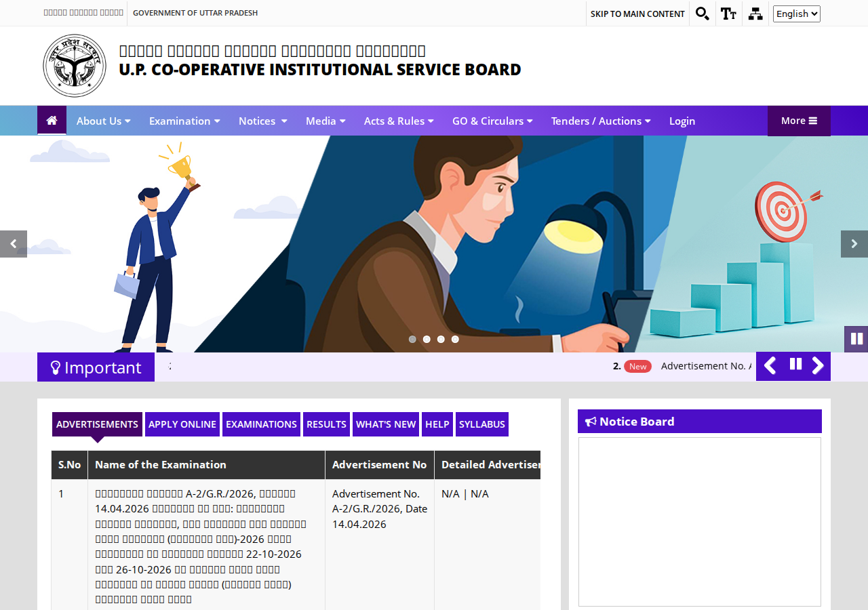Open the sitemap icon

(x=755, y=14)
